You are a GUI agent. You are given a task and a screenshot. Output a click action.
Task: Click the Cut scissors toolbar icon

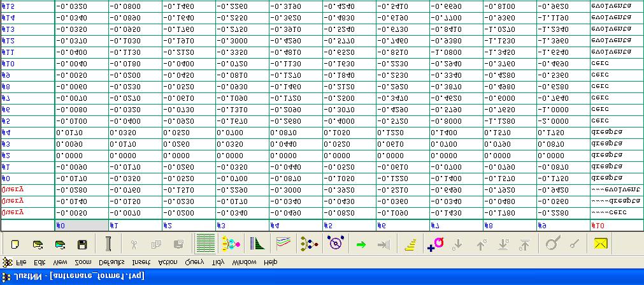click(134, 245)
